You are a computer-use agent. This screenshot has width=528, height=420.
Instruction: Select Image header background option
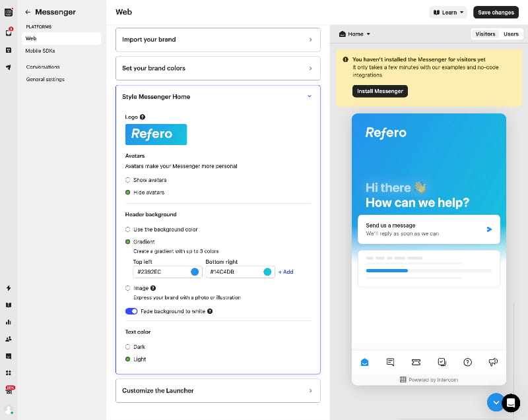[127, 288]
